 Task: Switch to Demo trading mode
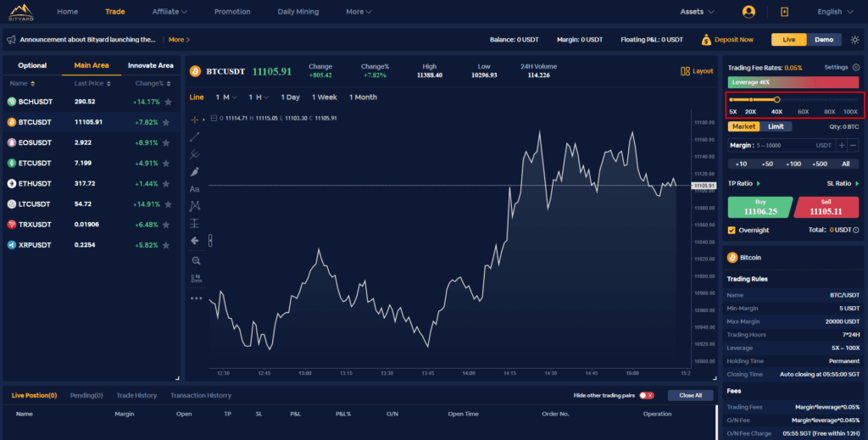pos(824,40)
